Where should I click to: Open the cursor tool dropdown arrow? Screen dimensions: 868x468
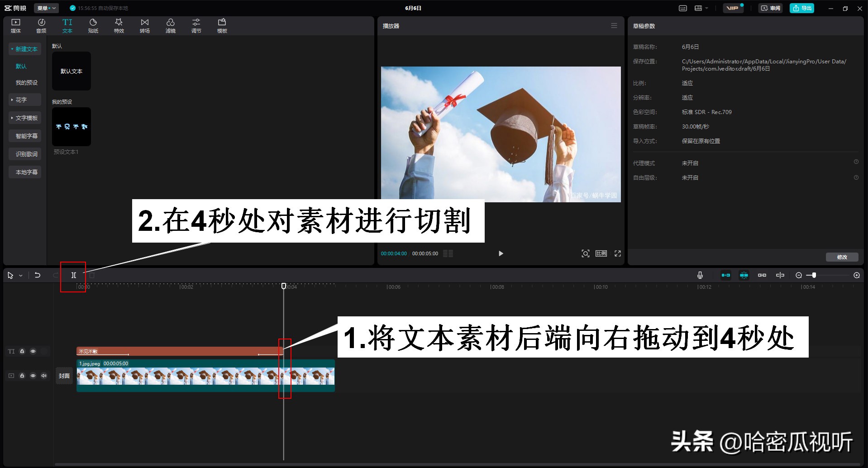[x=21, y=275]
